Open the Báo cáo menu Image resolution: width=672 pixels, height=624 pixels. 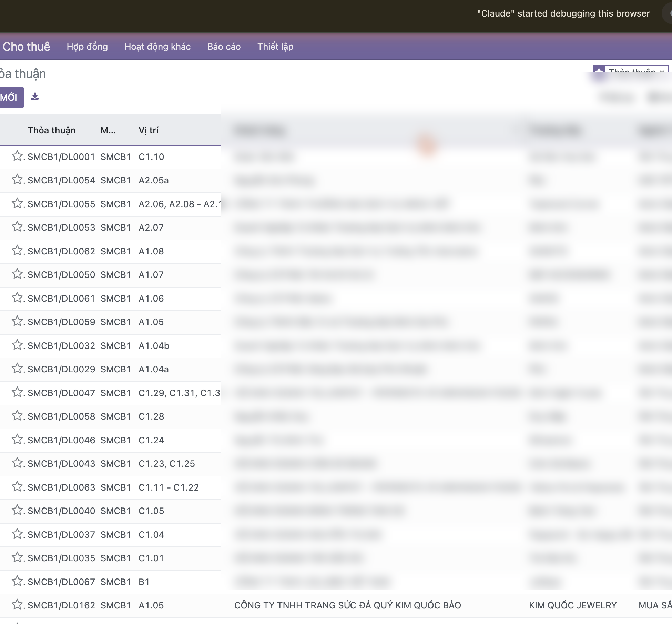tap(224, 47)
